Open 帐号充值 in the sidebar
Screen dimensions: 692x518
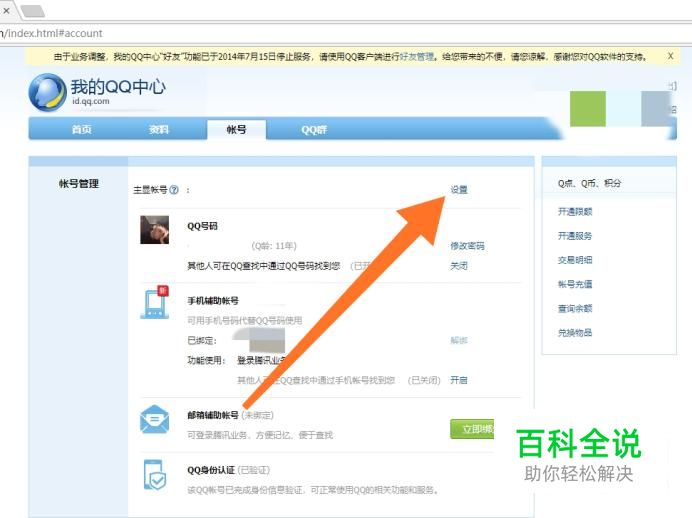pyautogui.click(x=575, y=284)
